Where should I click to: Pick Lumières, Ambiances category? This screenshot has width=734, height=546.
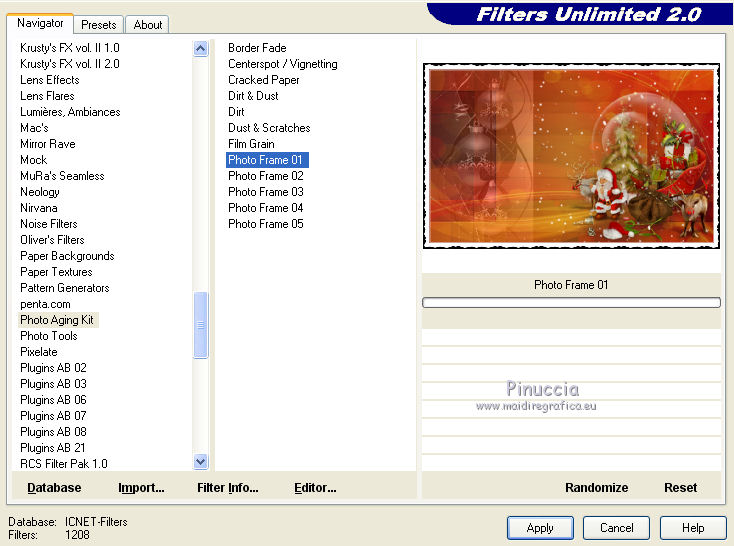pyautogui.click(x=70, y=111)
